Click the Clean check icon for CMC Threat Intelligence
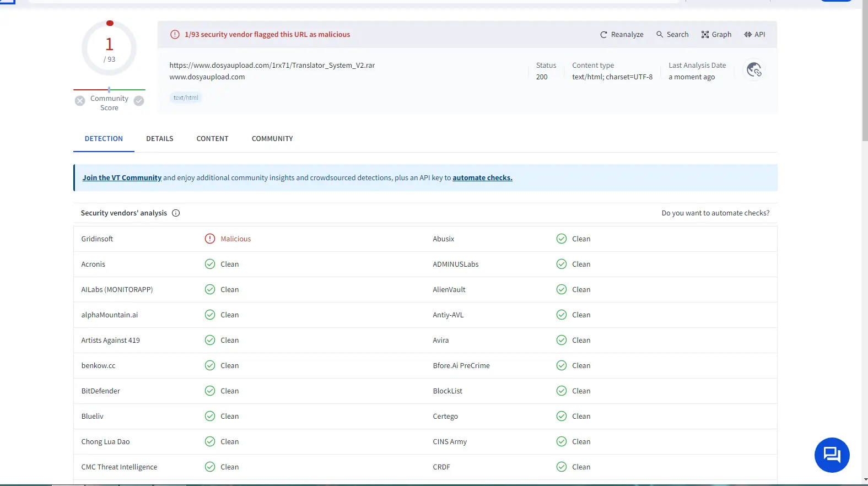The width and height of the screenshot is (868, 486). [210, 467]
